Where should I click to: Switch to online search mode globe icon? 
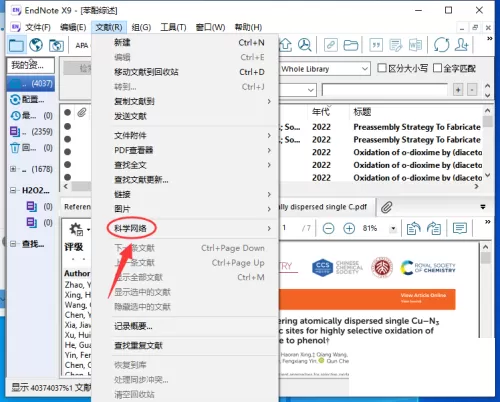[36, 45]
